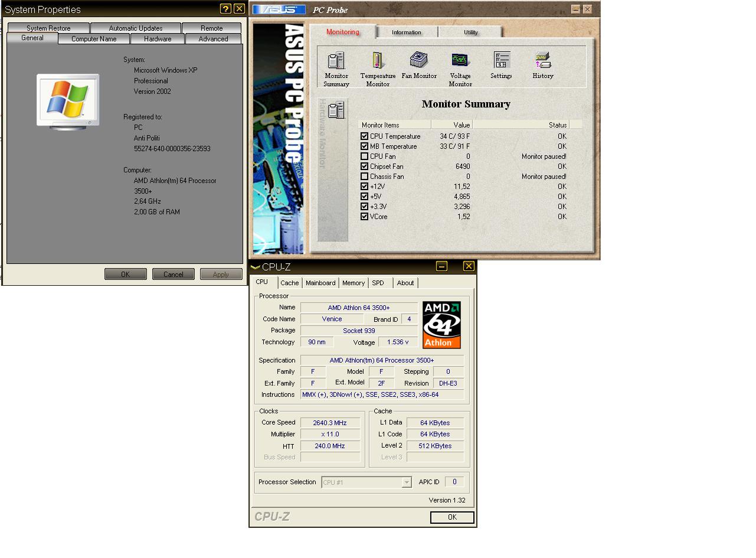Open the About tab in CPU-Z

[405, 283]
